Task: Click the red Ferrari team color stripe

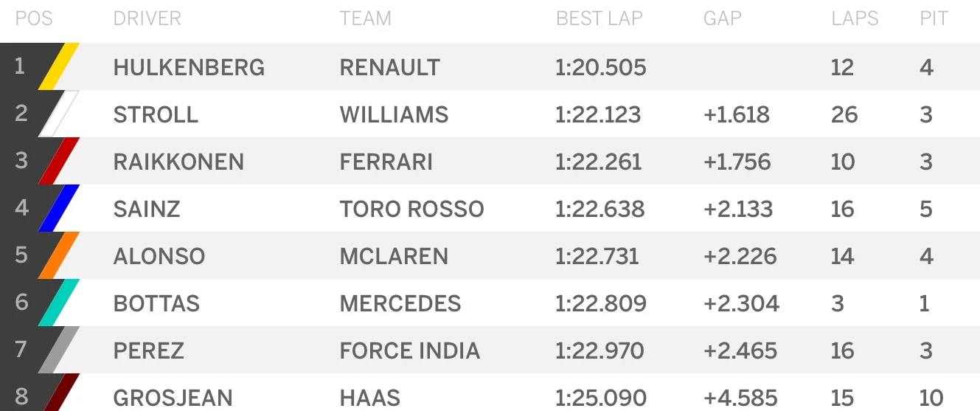Action: [x=59, y=162]
